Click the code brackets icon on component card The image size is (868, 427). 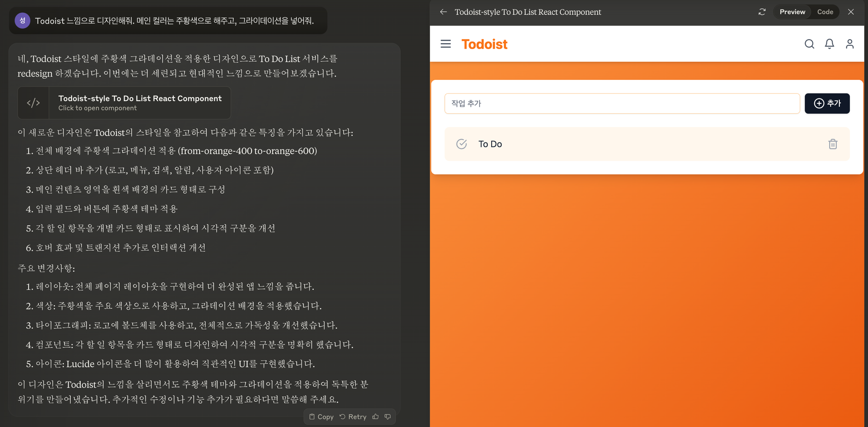pos(33,103)
